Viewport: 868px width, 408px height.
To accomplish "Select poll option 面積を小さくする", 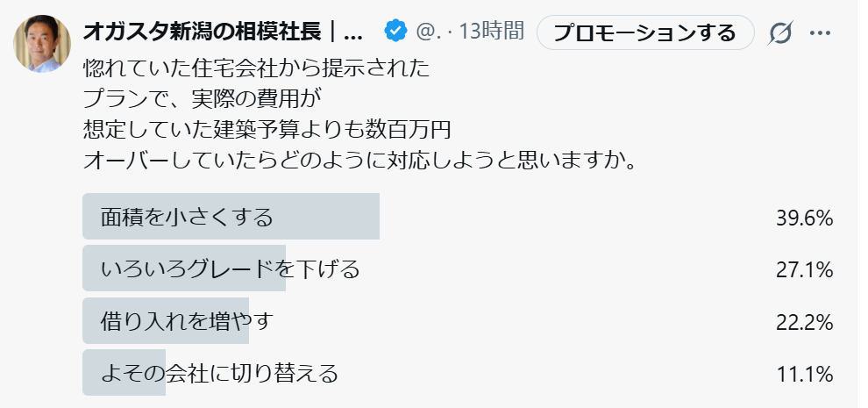I will click(x=187, y=217).
